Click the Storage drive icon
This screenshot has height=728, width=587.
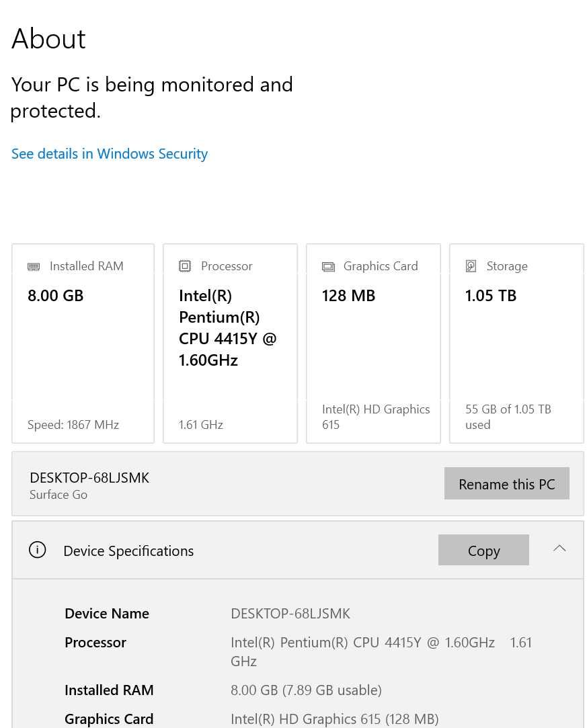click(471, 266)
